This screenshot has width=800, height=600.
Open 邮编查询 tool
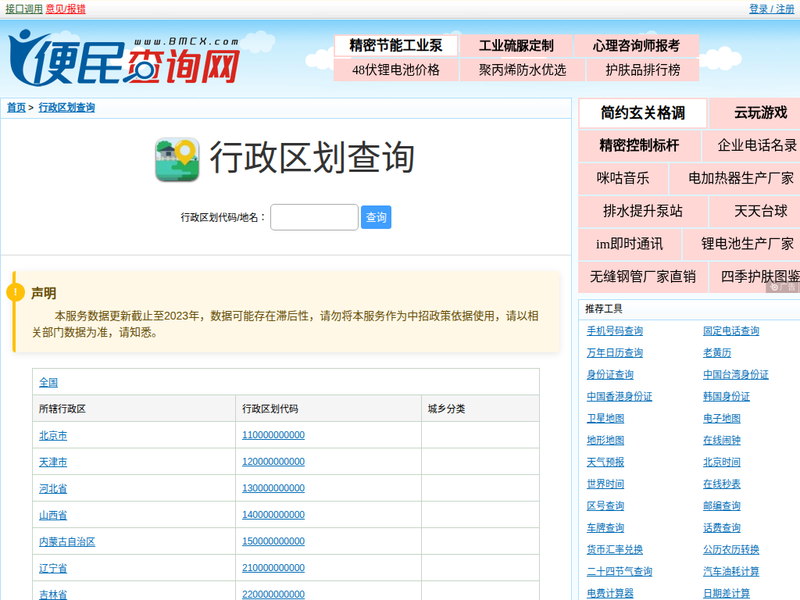tap(722, 506)
